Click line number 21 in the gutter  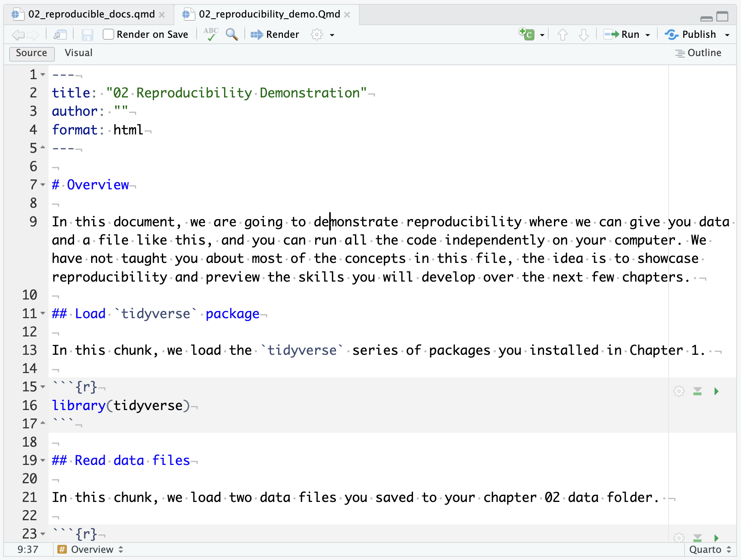tap(29, 497)
